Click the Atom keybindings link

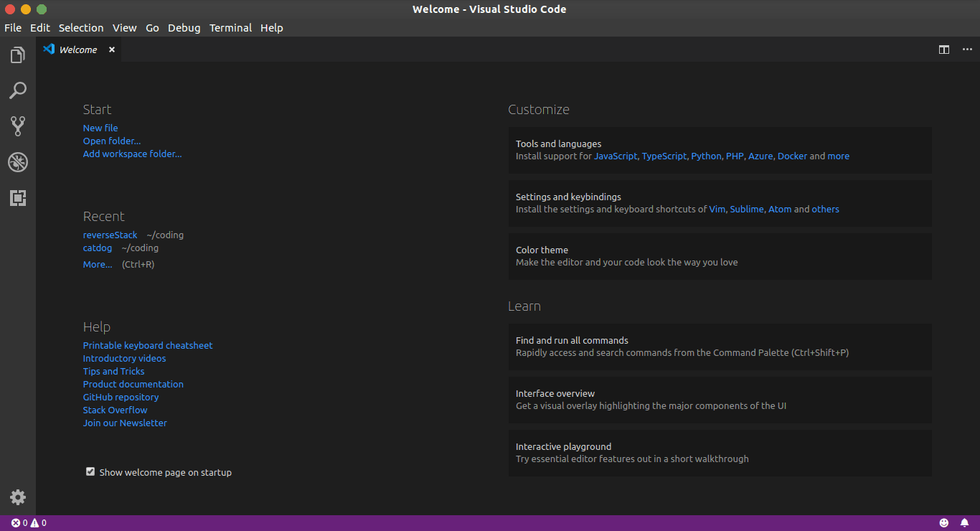point(780,209)
